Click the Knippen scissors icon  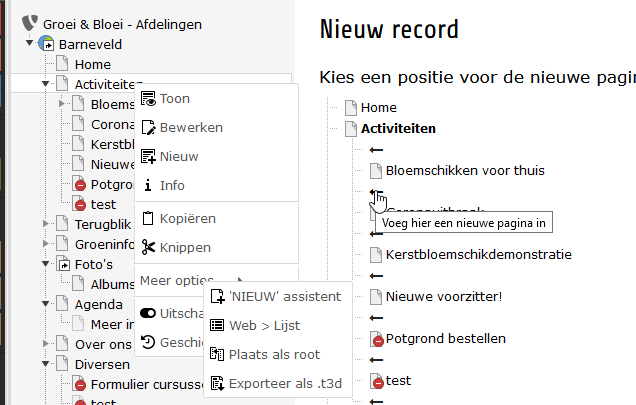(148, 247)
